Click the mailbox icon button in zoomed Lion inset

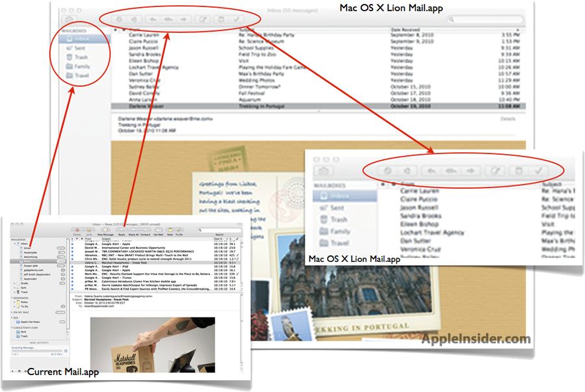click(324, 171)
